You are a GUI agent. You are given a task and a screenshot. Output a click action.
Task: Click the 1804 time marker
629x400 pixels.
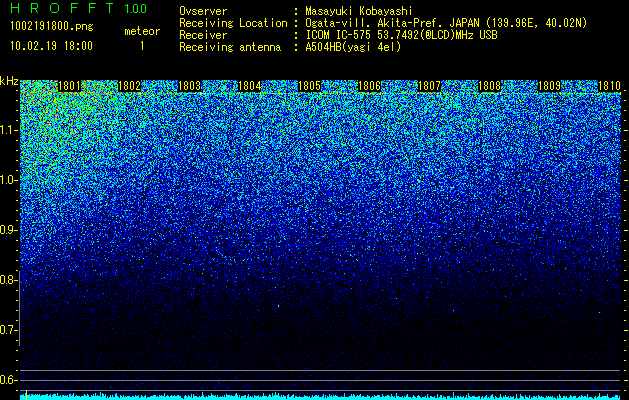250,86
